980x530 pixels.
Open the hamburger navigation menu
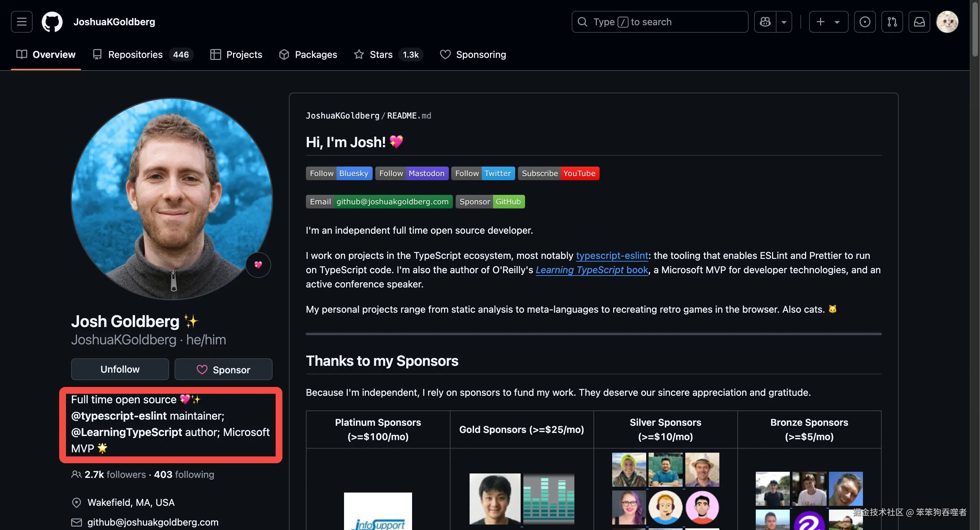22,22
